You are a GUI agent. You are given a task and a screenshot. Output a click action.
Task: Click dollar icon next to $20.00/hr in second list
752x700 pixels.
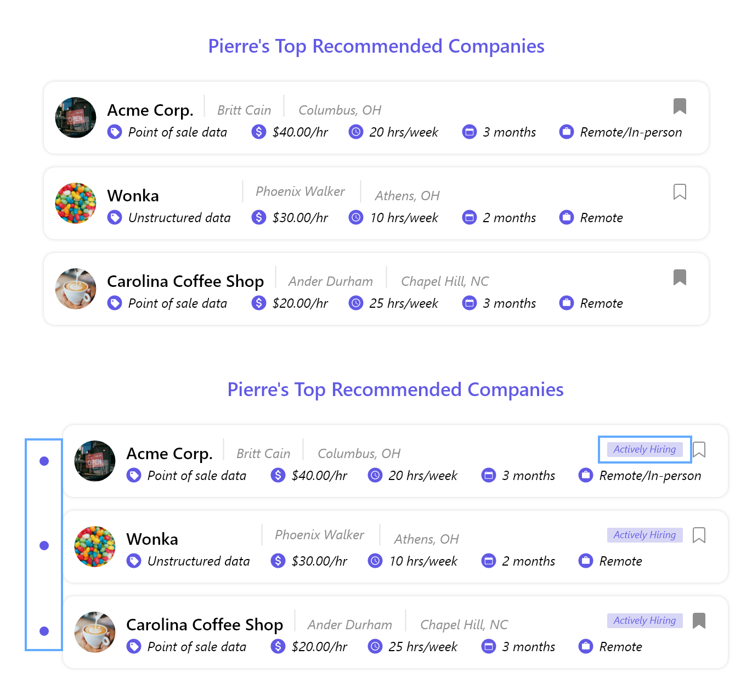pos(278,647)
